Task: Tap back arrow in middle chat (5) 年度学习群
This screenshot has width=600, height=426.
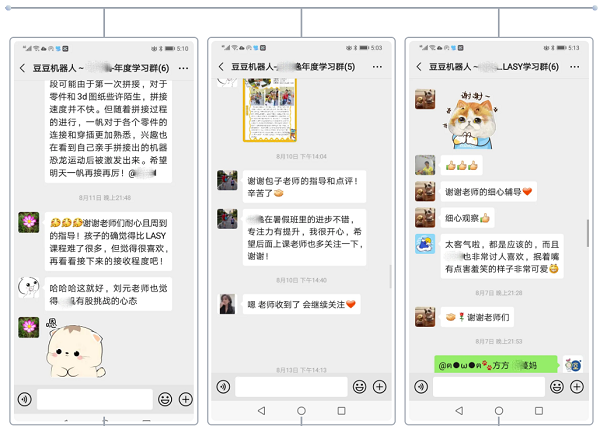Action: (221, 67)
